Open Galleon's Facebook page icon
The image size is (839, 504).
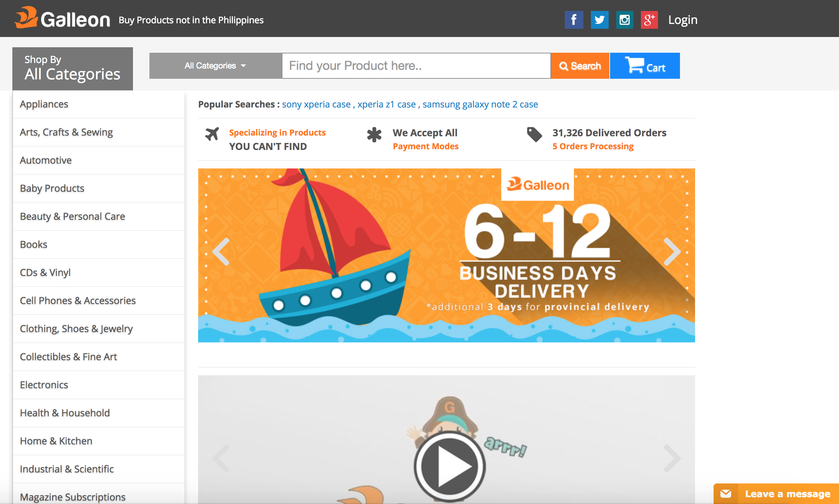574,20
